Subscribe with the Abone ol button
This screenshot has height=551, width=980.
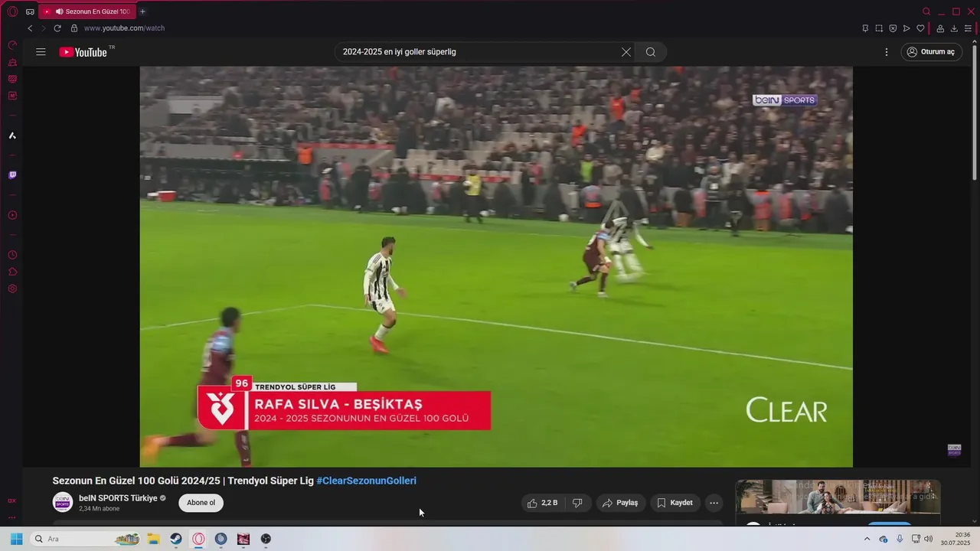tap(201, 503)
